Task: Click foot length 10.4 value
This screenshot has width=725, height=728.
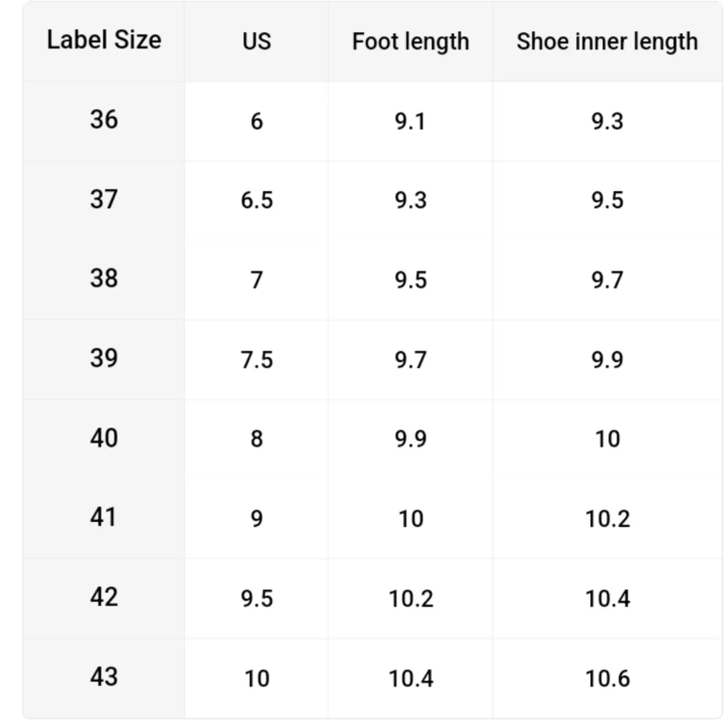Action: tap(411, 679)
